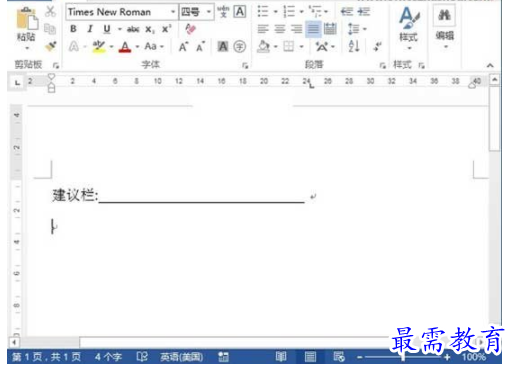Open the Times New Roman font dropdown

pos(173,12)
